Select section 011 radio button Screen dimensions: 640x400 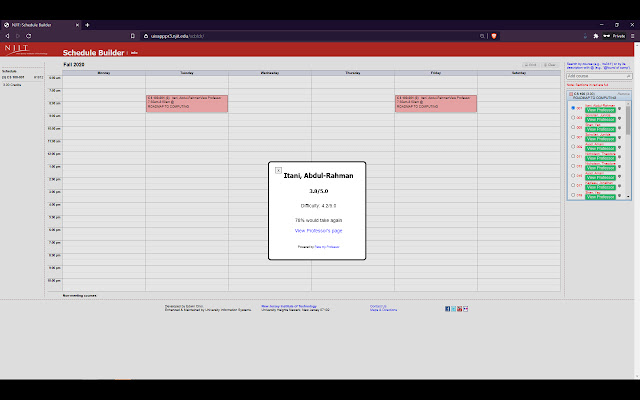pyautogui.click(x=573, y=156)
